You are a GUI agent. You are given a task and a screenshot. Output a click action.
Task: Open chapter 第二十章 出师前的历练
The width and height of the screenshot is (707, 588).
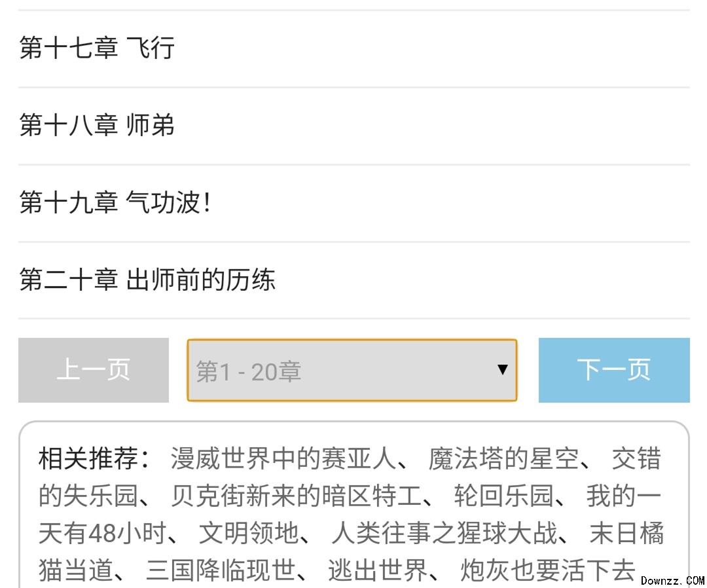(147, 280)
